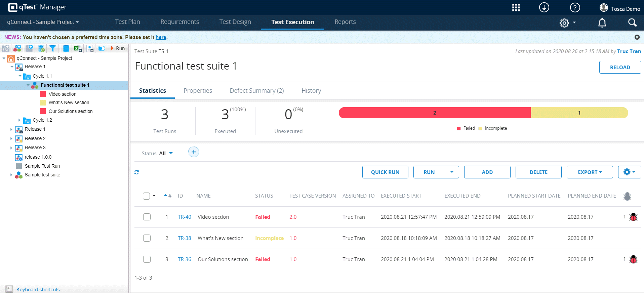This screenshot has width=644, height=293.
Task: Flip the blue toggle switch in tree toolbar
Action: [x=102, y=48]
